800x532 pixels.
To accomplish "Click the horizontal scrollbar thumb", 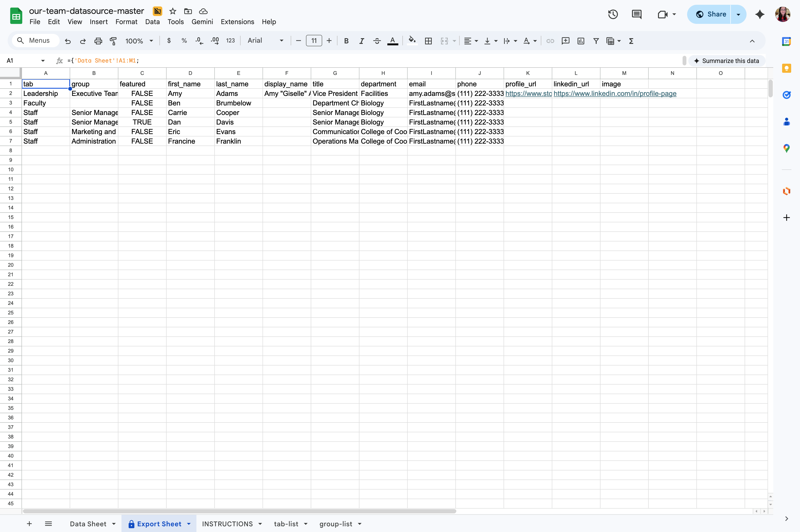I will coord(239,511).
